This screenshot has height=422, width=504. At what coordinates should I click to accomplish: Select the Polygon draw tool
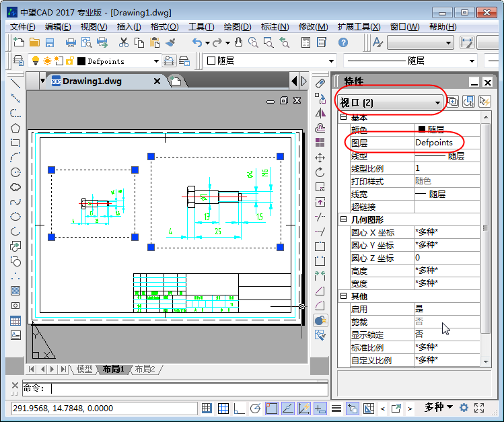[x=15, y=128]
